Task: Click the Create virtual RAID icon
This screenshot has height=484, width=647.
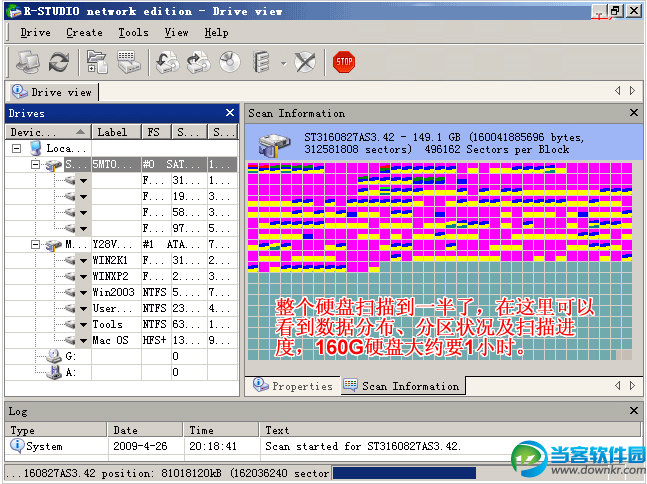Action: tap(261, 62)
